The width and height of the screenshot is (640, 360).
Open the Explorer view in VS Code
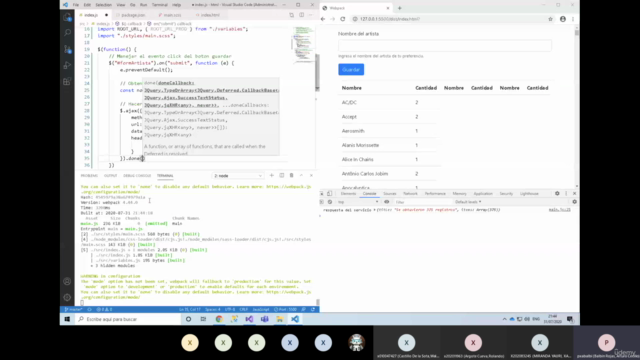[x=67, y=17]
